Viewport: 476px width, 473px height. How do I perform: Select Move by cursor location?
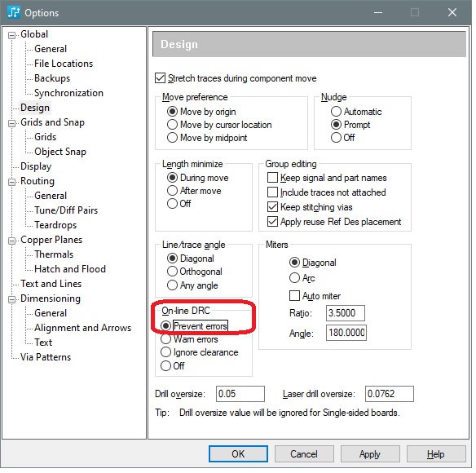click(x=172, y=125)
